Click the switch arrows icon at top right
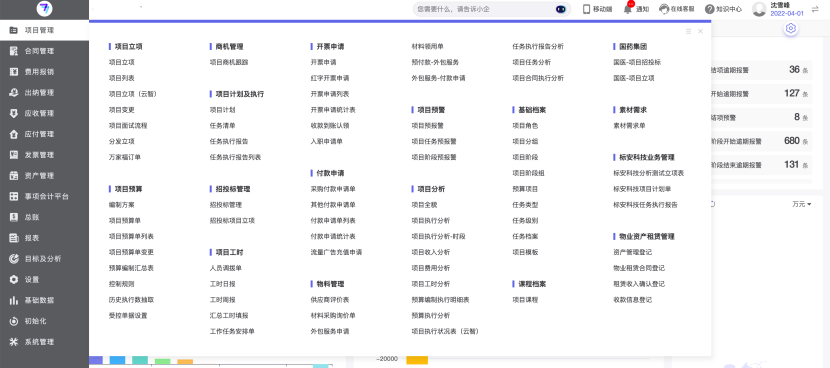This screenshot has height=368, width=830. (815, 9)
